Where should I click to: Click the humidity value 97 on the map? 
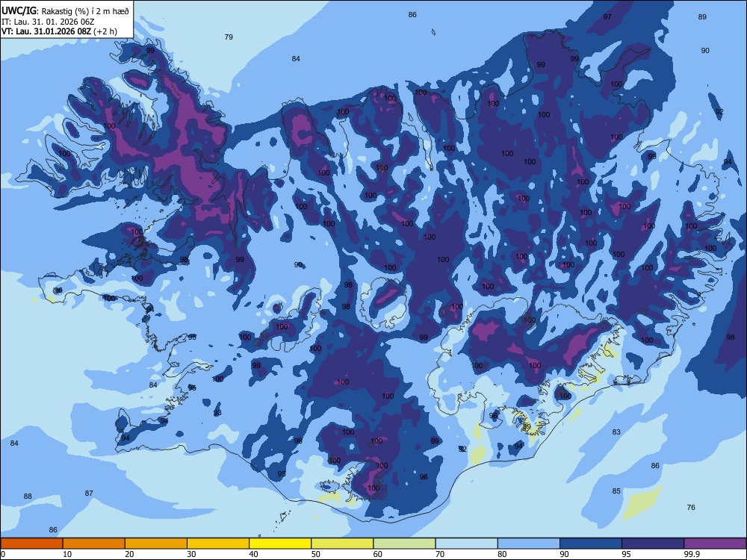[607, 16]
